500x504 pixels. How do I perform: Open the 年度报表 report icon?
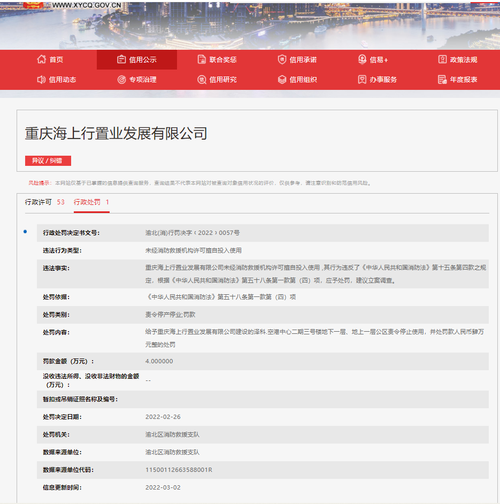pyautogui.click(x=442, y=79)
